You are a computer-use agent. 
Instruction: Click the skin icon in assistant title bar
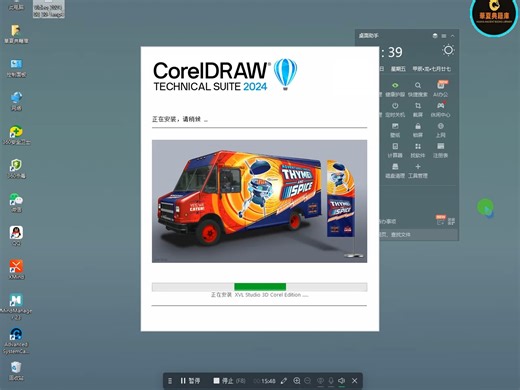435,36
